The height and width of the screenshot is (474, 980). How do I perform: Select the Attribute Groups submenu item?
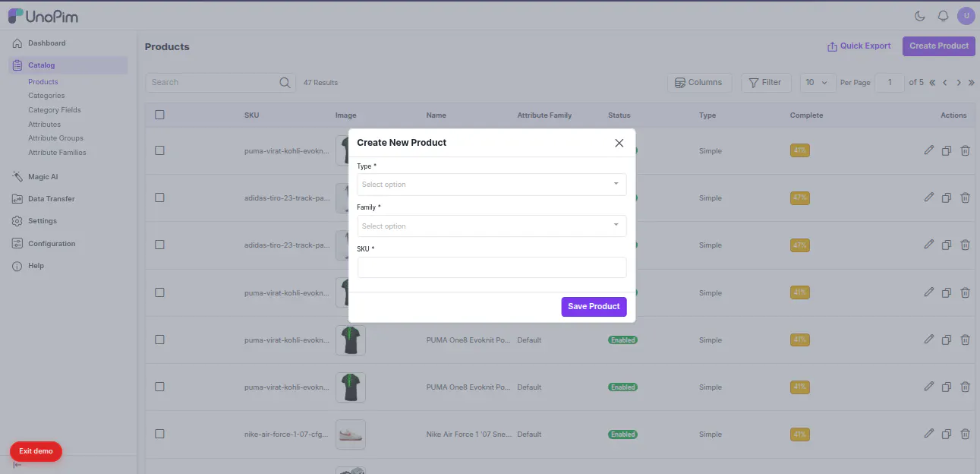tap(55, 138)
